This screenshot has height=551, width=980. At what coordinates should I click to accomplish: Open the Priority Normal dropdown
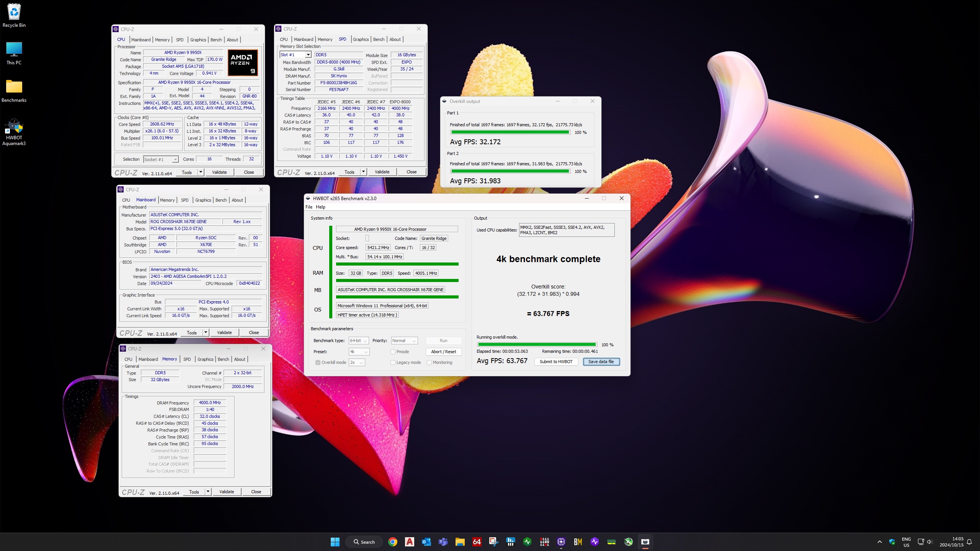coord(404,341)
